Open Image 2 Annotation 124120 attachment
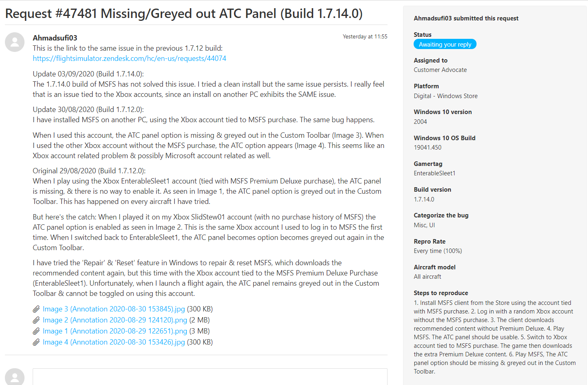Screen dimensions: 588x385 pyautogui.click(x=115, y=320)
